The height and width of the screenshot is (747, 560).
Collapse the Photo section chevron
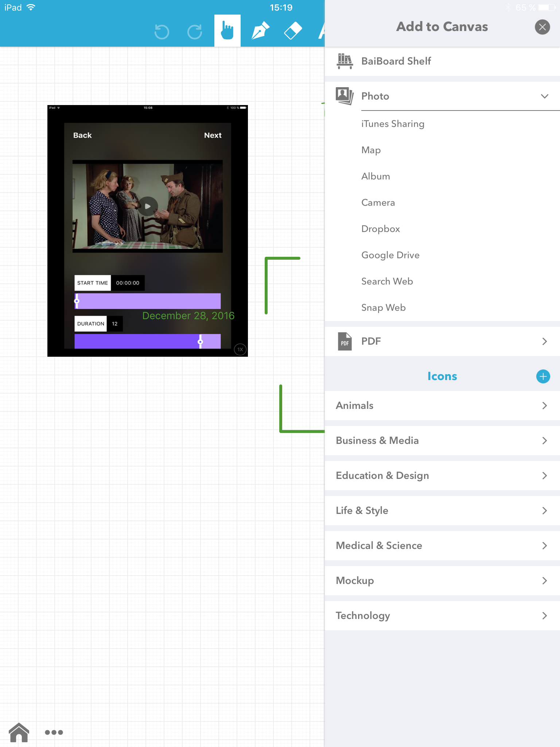[x=545, y=96]
